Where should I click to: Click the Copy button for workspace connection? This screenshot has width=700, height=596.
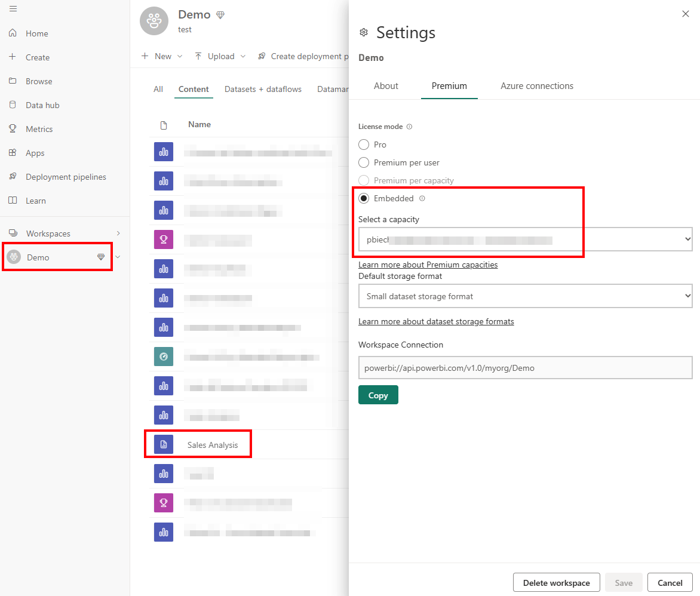click(378, 395)
